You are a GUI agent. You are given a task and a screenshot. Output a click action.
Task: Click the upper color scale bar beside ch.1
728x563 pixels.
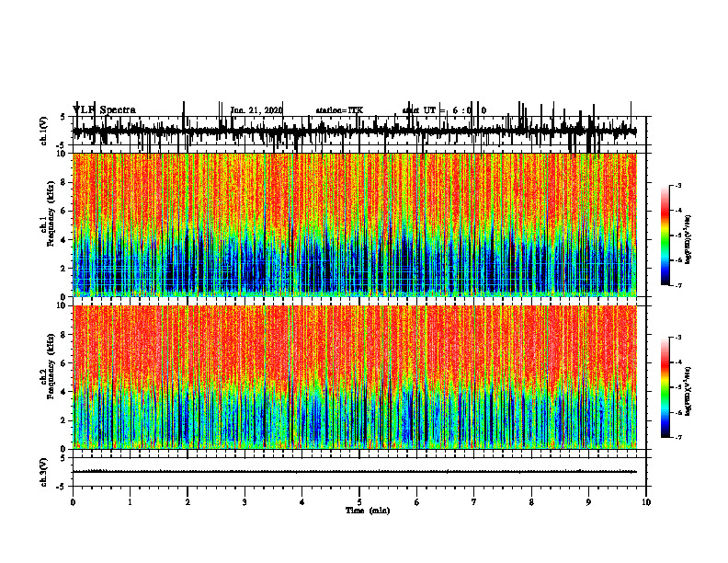point(665,236)
